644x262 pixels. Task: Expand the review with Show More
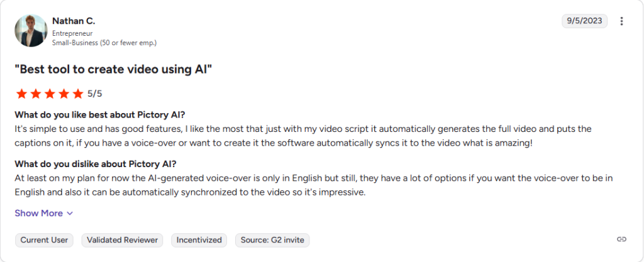point(39,213)
